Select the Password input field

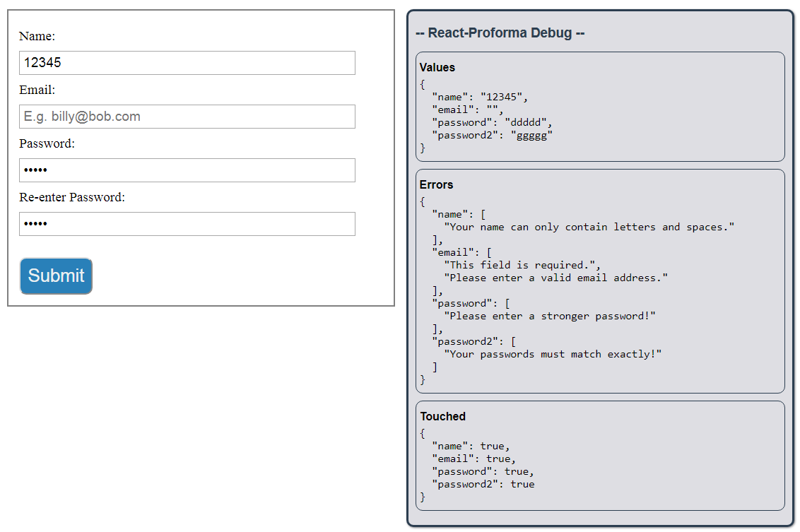(x=187, y=170)
